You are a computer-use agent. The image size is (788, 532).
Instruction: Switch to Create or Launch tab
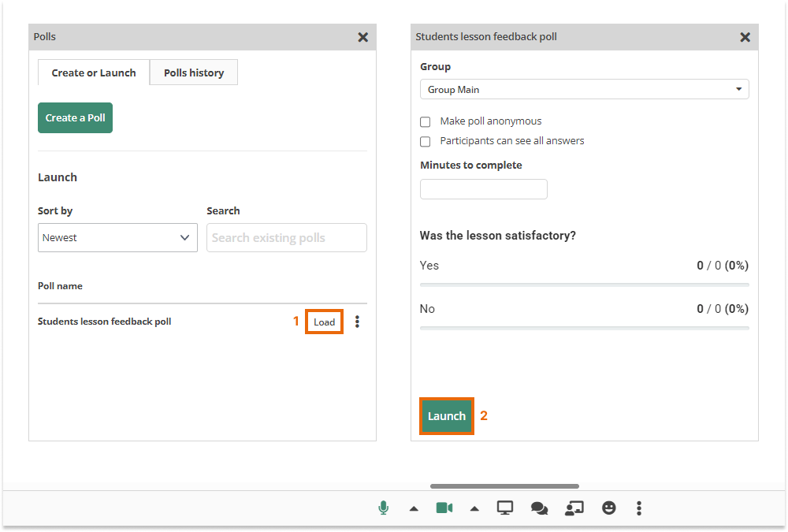(x=94, y=73)
